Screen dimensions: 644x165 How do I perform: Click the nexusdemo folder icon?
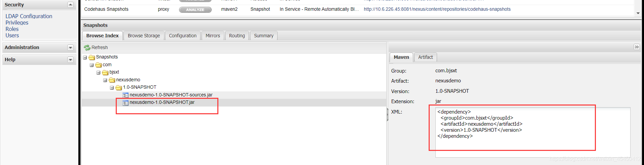[112, 80]
